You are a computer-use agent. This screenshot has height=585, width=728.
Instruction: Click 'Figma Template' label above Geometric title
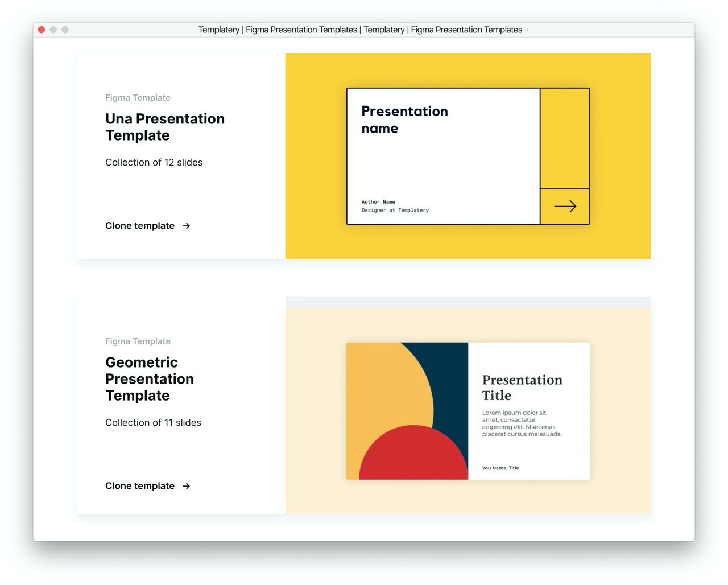[x=138, y=341]
